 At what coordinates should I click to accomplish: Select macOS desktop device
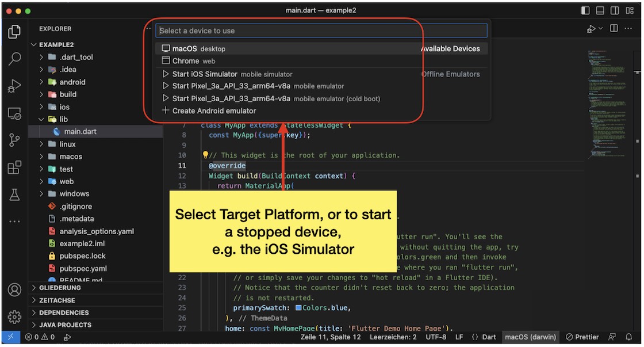[x=321, y=48]
